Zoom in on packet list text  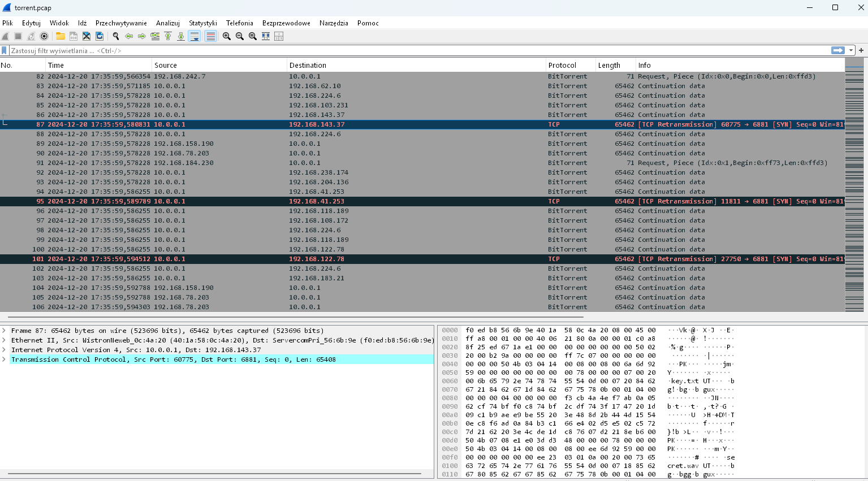pos(227,36)
